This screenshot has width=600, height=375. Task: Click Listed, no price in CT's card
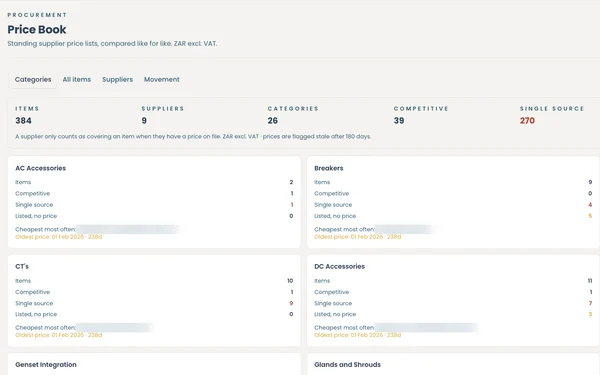click(154, 314)
